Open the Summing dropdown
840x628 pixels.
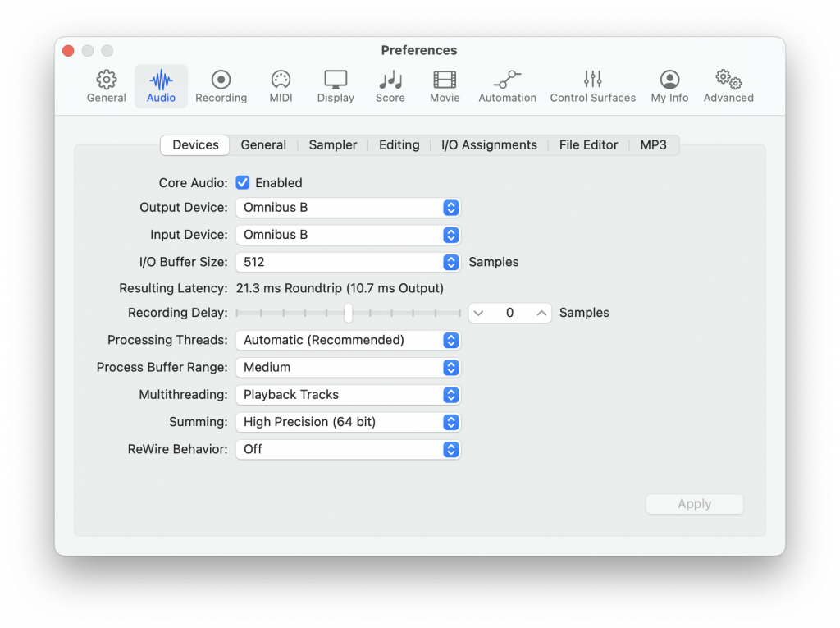[348, 422]
